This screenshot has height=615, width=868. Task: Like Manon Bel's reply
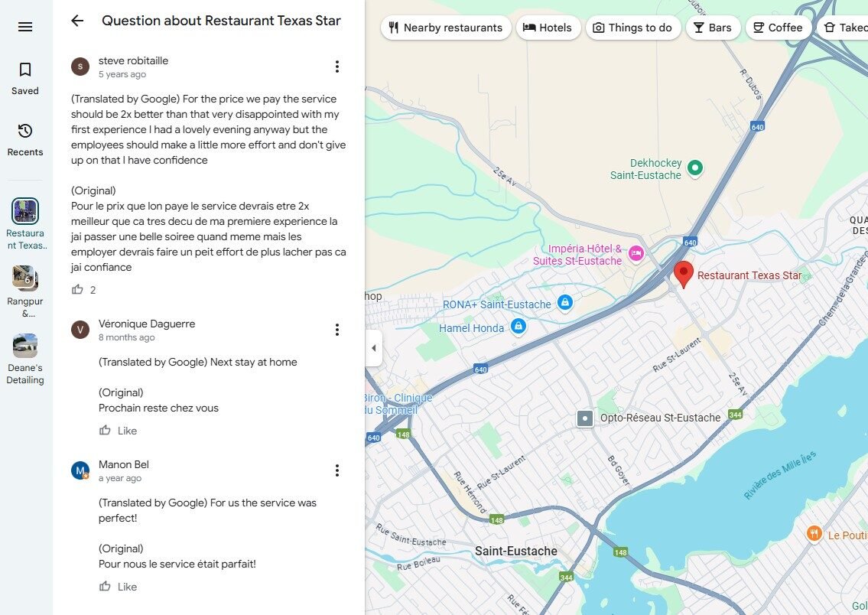[x=118, y=587]
